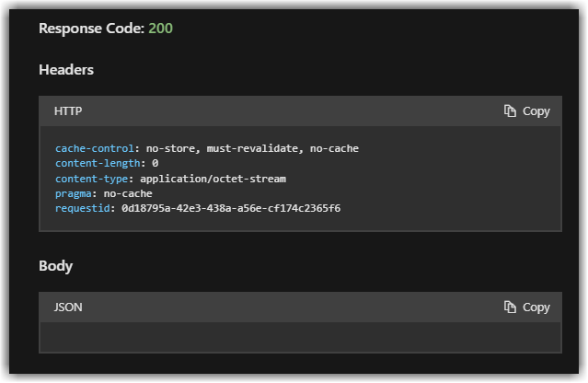The height and width of the screenshot is (383, 588).
Task: Click the JSON code block title
Action: (68, 308)
